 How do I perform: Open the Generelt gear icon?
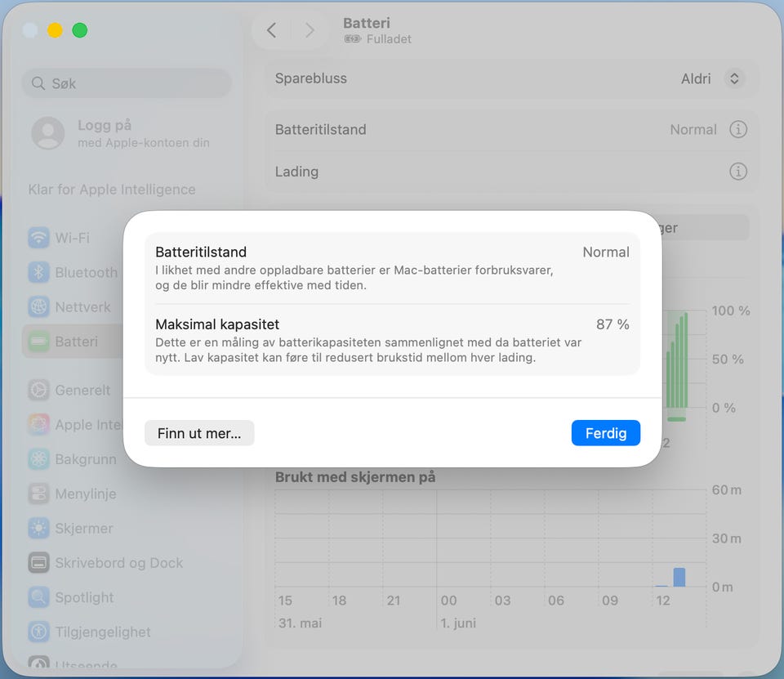tap(38, 390)
